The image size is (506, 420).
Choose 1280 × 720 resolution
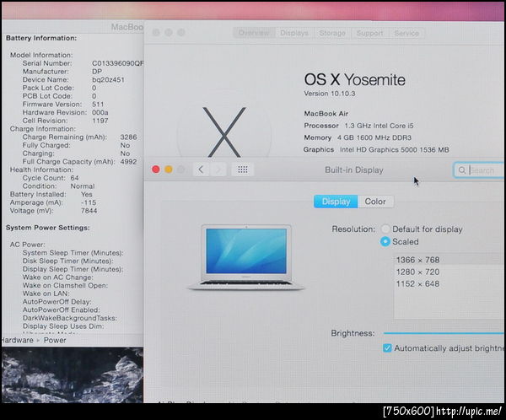point(449,272)
